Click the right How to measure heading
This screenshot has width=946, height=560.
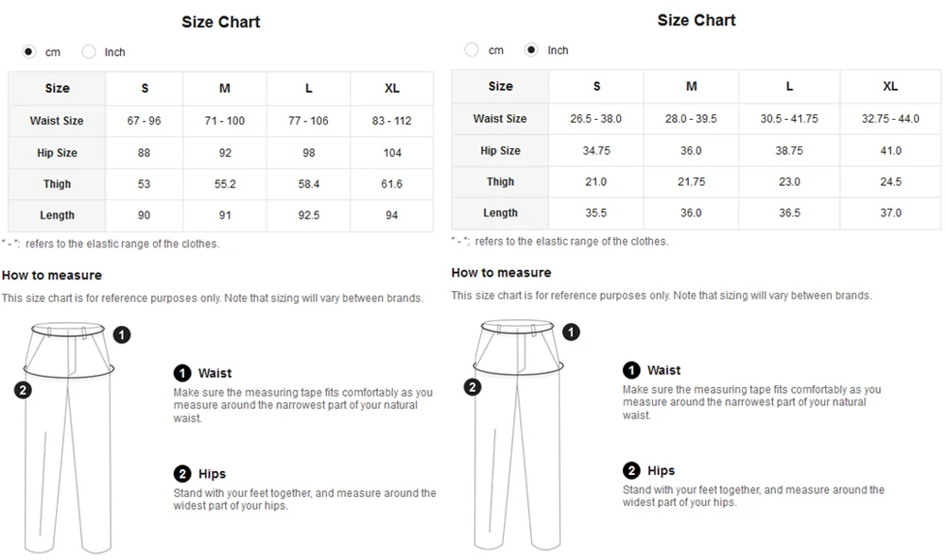(501, 273)
